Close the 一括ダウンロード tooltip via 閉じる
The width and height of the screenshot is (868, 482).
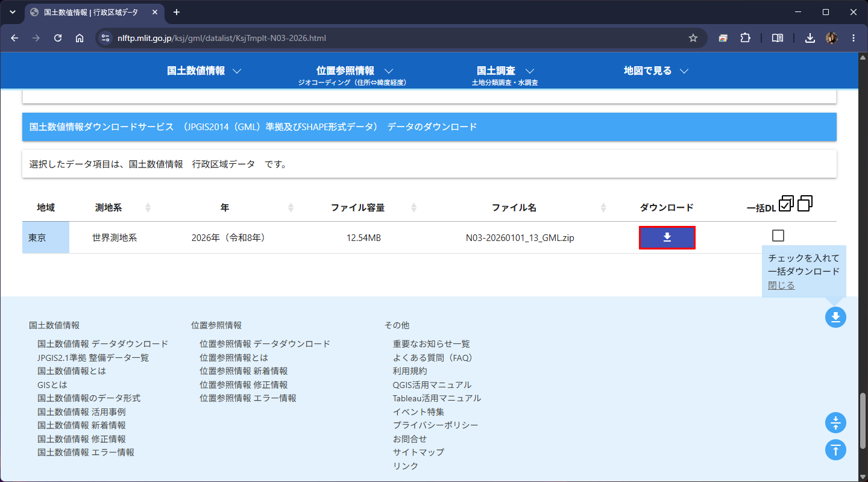pos(781,285)
